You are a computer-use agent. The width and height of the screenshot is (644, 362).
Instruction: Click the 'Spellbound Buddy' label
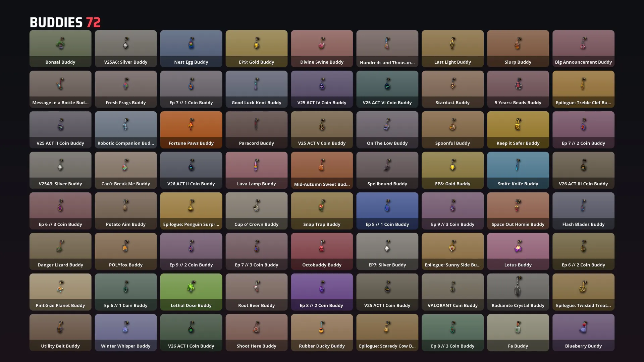coord(387,184)
